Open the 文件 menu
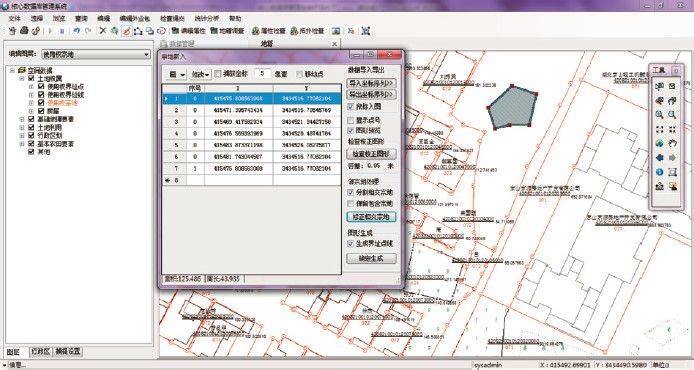The width and height of the screenshot is (694, 370). (x=15, y=19)
